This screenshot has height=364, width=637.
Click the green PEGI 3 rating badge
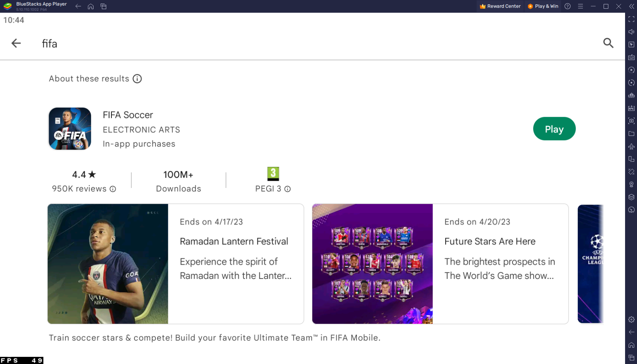pyautogui.click(x=273, y=174)
